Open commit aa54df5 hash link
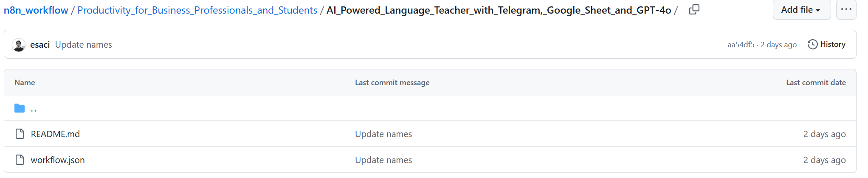The height and width of the screenshot is (178, 868). point(741,45)
